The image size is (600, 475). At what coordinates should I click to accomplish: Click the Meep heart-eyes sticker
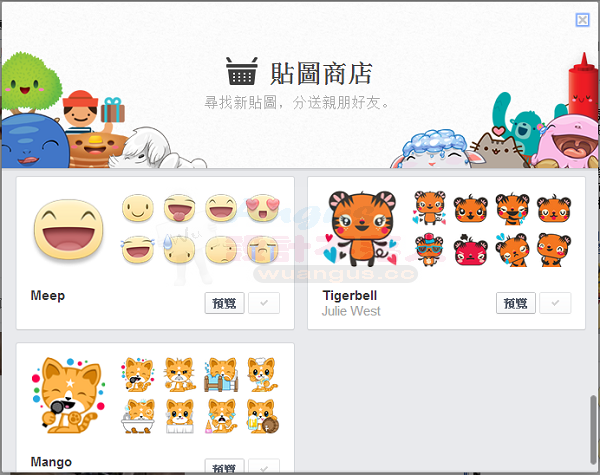[263, 208]
